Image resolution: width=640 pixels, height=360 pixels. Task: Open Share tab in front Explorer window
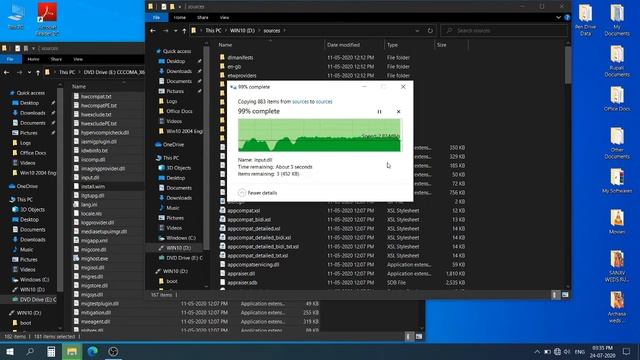tap(202, 18)
